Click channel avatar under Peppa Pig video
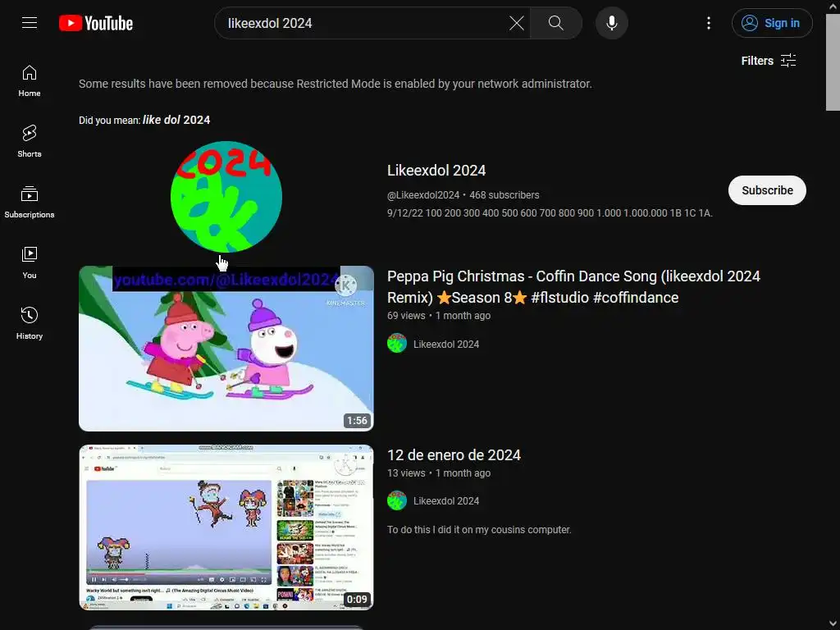This screenshot has height=630, width=840. [x=397, y=344]
